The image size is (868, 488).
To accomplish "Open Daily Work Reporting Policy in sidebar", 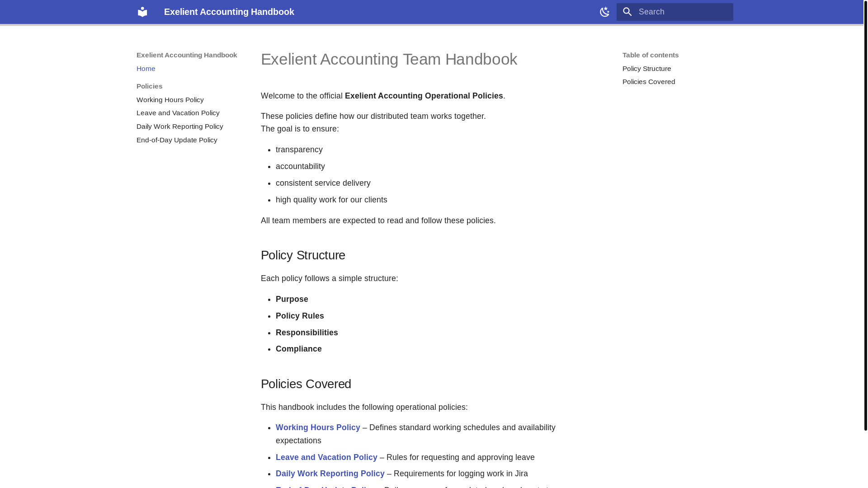I will [x=179, y=127].
